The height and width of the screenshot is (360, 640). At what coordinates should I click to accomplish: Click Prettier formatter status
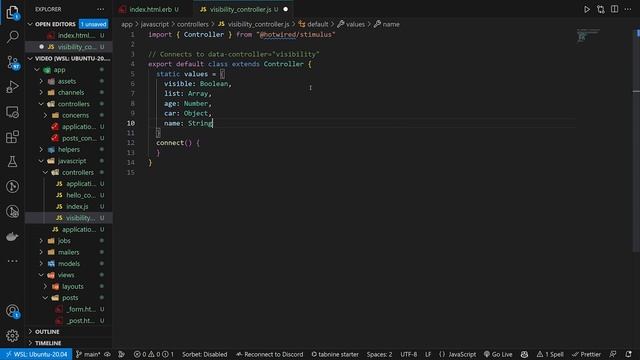tap(586, 354)
